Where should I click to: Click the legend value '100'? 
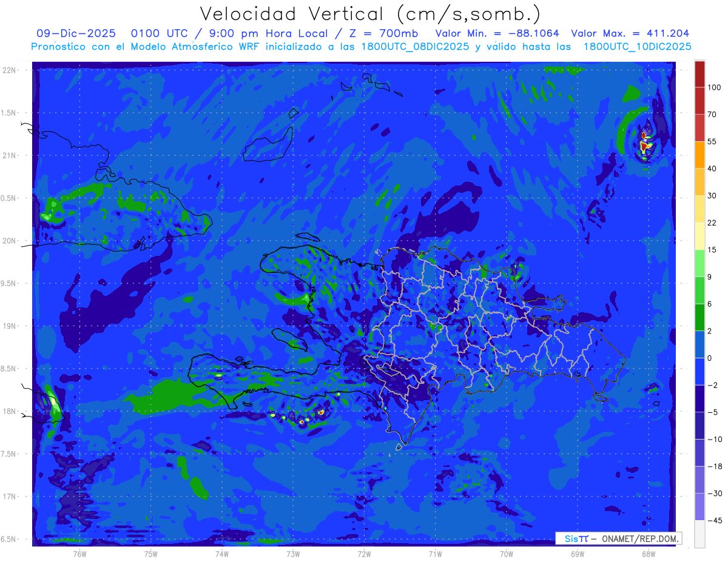point(713,88)
